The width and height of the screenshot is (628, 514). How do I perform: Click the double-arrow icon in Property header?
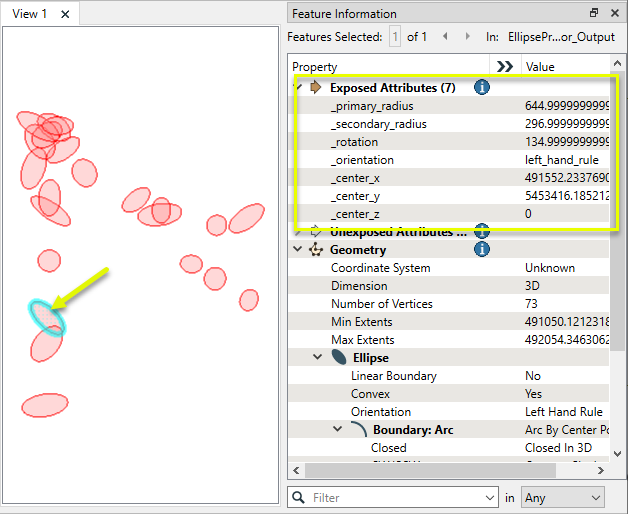(x=504, y=67)
